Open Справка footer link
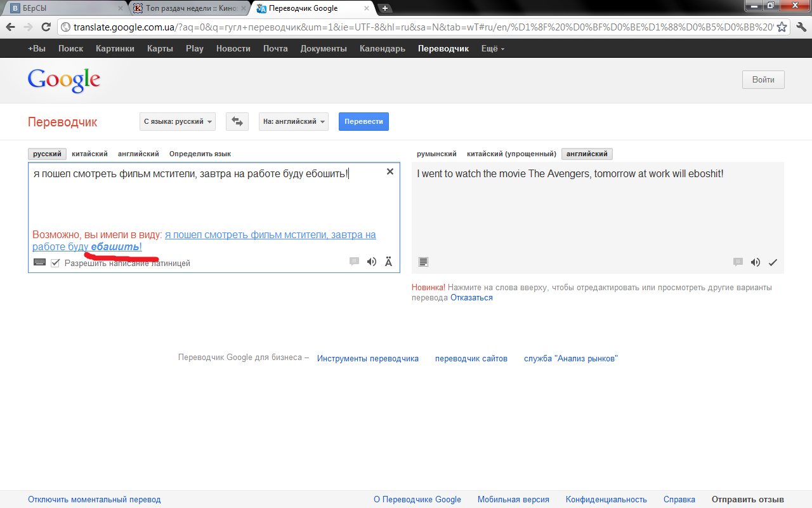This screenshot has width=812, height=508. click(679, 500)
